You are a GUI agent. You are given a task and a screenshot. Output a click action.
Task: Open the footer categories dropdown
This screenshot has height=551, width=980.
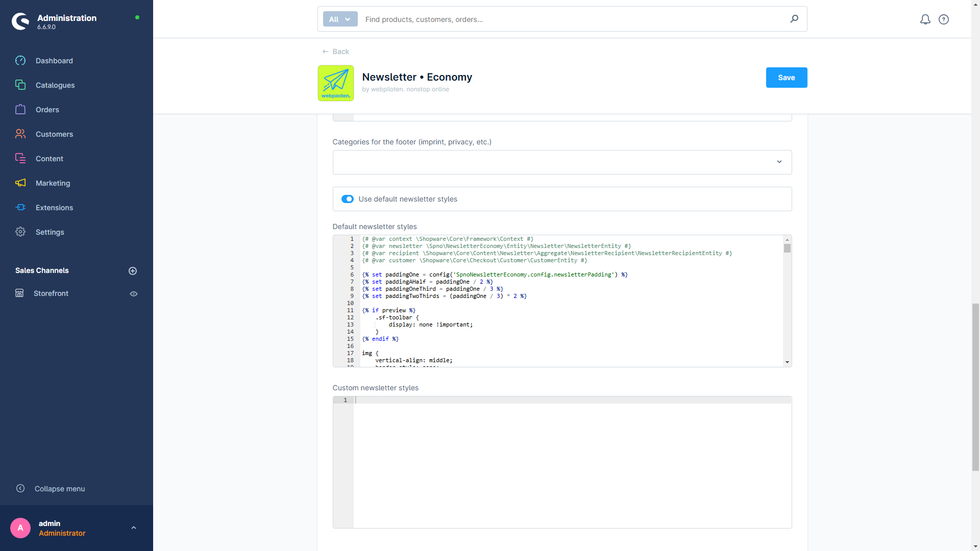[x=561, y=161]
